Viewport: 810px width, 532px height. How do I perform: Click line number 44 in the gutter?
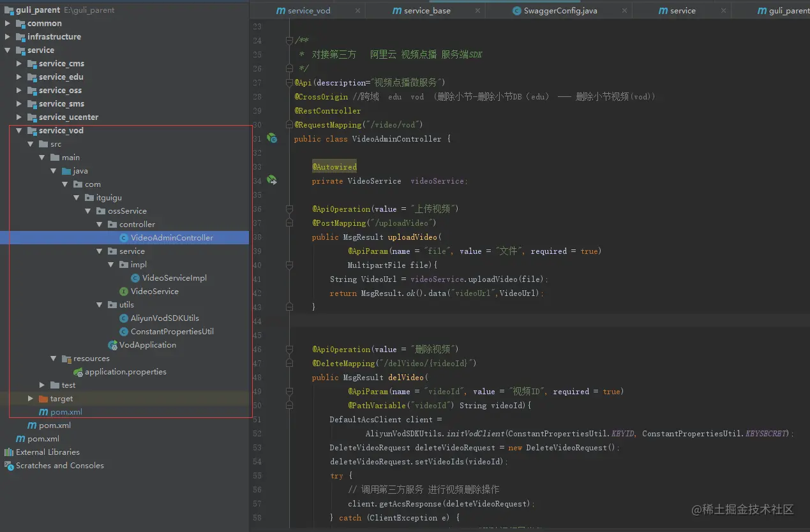click(x=257, y=321)
